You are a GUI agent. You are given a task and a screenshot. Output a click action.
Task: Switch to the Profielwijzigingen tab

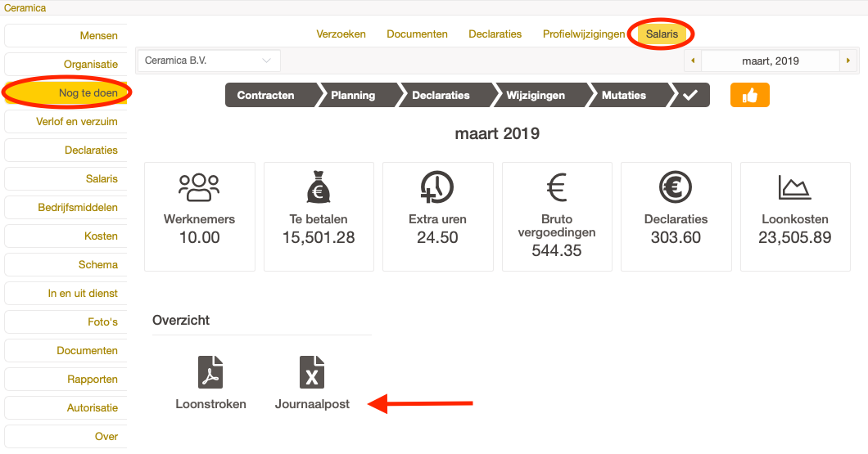coord(583,34)
